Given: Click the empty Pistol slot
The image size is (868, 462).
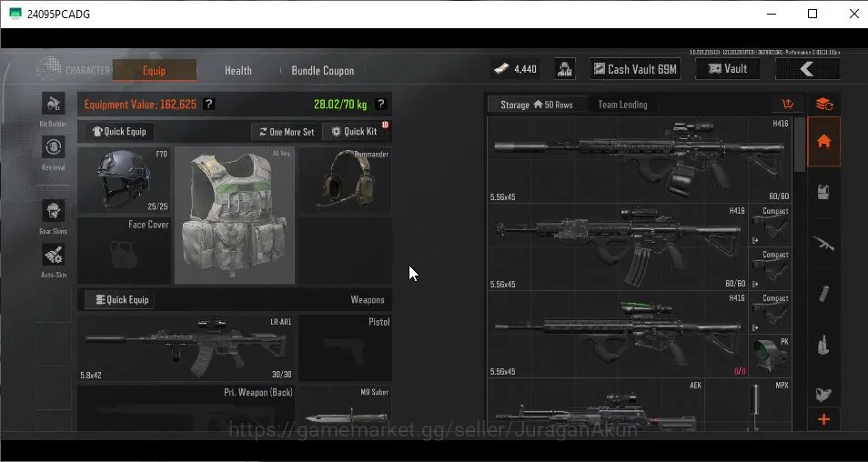Looking at the screenshot, I should coord(345,348).
